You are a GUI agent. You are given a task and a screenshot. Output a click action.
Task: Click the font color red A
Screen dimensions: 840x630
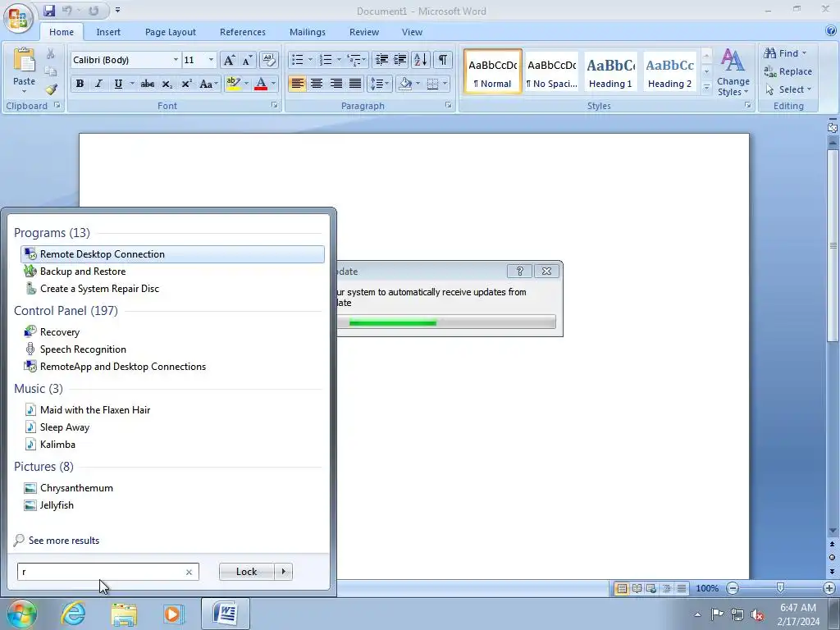261,84
